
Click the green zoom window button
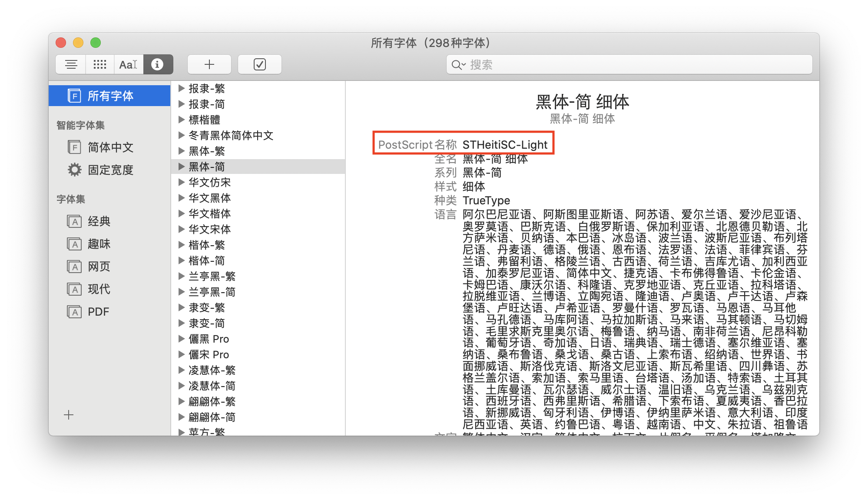click(96, 43)
